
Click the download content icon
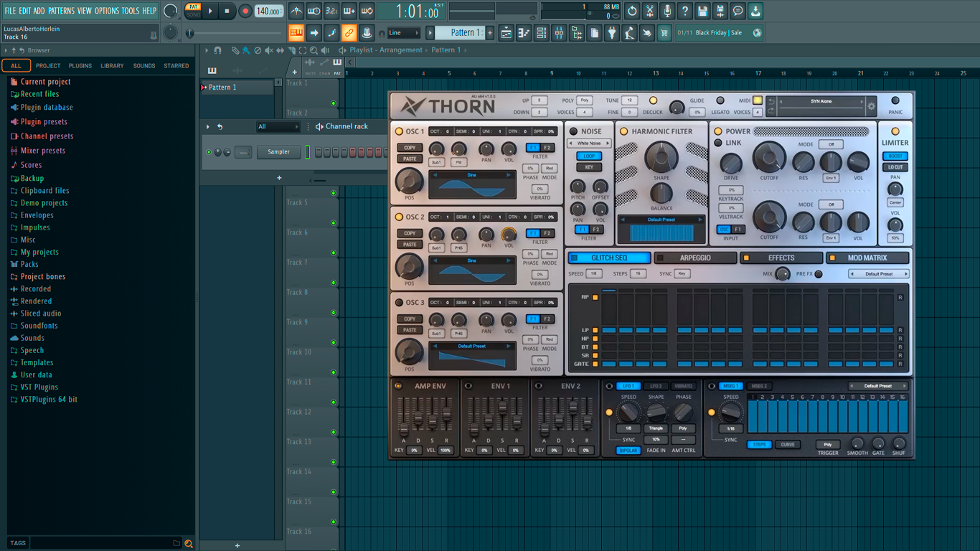point(755,11)
